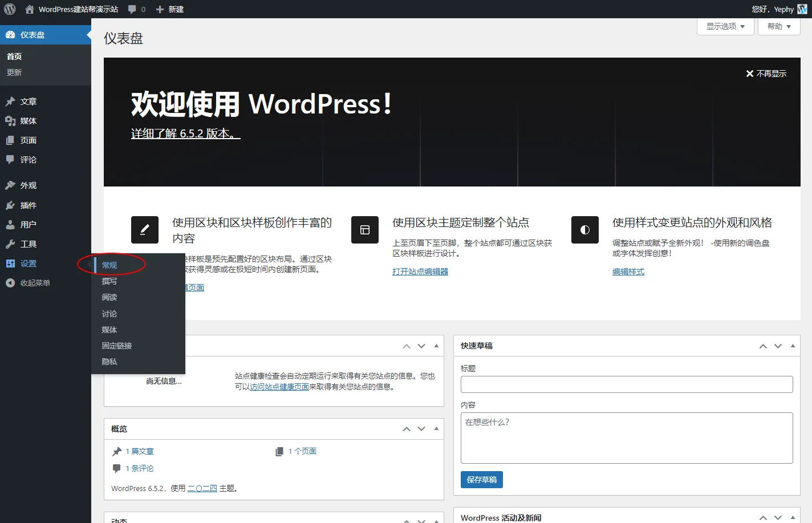Move 概览 panel up with arrow
The image size is (812, 523).
(407, 429)
